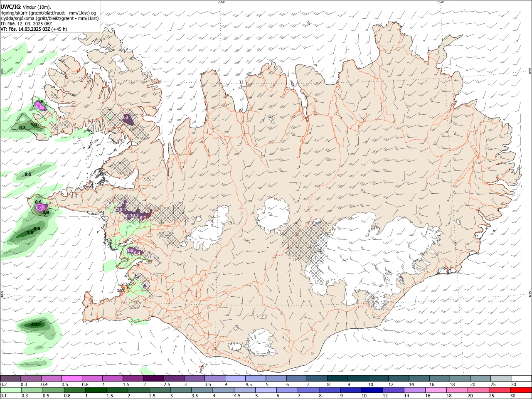Pick the palest green 0.1–0.3 rain swatch
The width and height of the screenshot is (532, 399).
pyautogui.click(x=10, y=390)
